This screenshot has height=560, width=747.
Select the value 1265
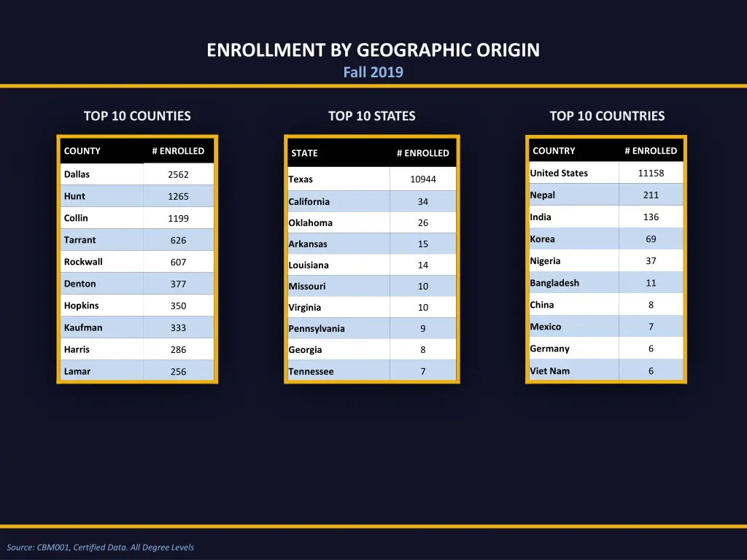[x=178, y=196]
